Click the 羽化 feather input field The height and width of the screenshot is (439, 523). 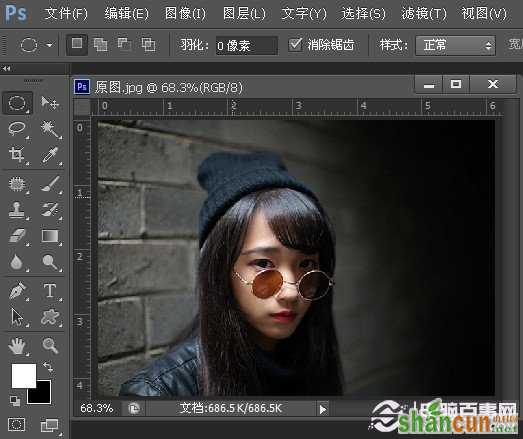(x=246, y=45)
